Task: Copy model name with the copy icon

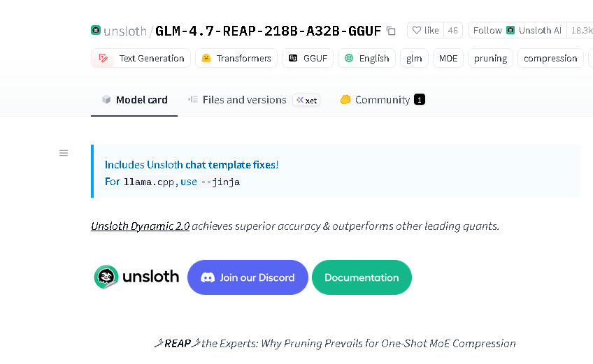Action: (391, 31)
